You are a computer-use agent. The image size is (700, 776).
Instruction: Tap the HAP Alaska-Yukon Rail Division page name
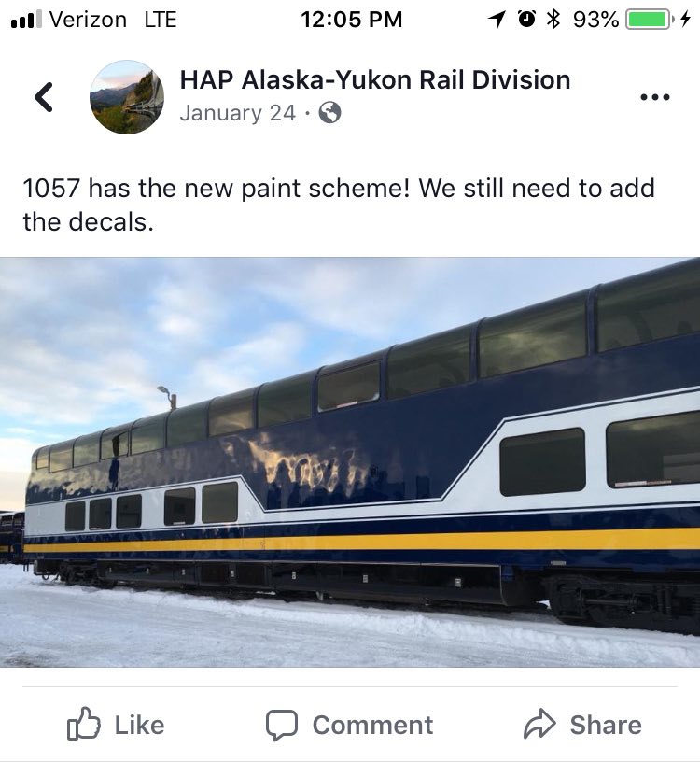(x=375, y=80)
